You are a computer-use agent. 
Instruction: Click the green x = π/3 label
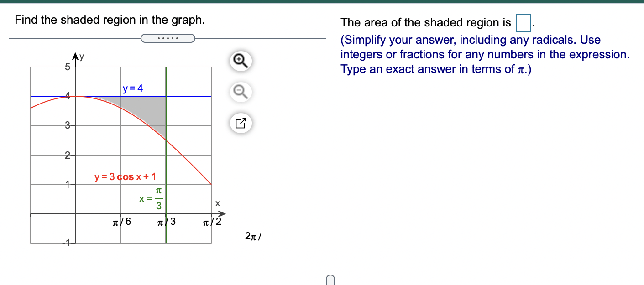152,198
